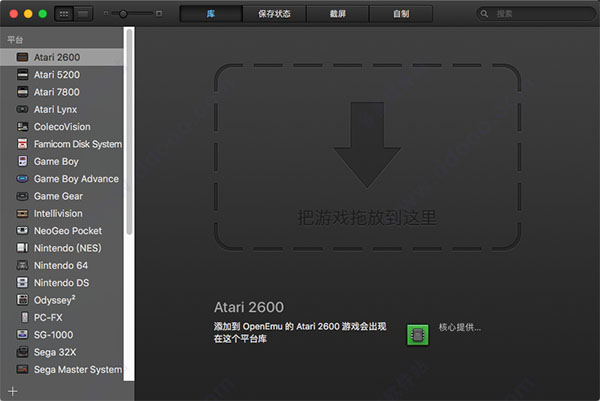Select the Sega Master System icon
Image resolution: width=600 pixels, height=401 pixels.
[x=23, y=369]
